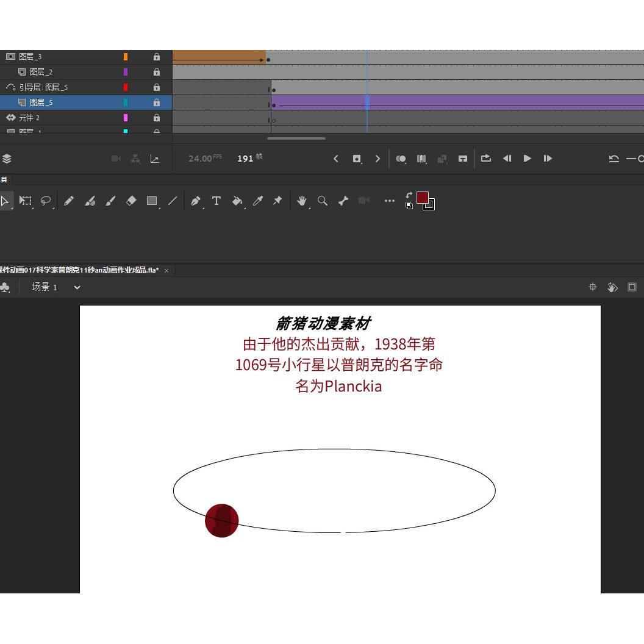Select the Lasso tool

pyautogui.click(x=46, y=201)
